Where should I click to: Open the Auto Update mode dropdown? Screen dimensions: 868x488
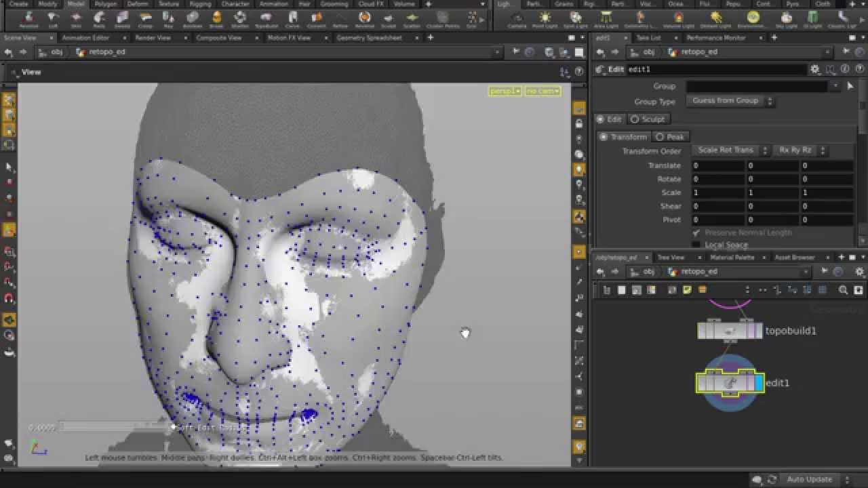[817, 479]
